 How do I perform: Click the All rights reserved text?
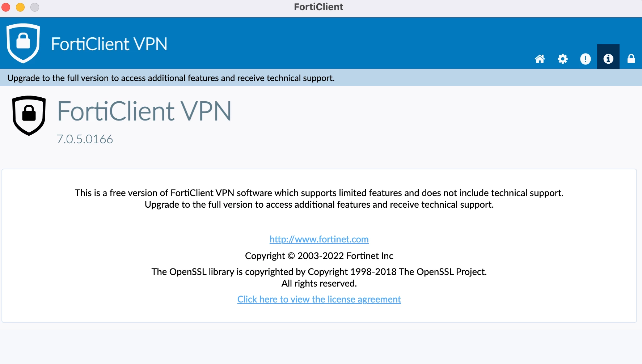pyautogui.click(x=319, y=283)
